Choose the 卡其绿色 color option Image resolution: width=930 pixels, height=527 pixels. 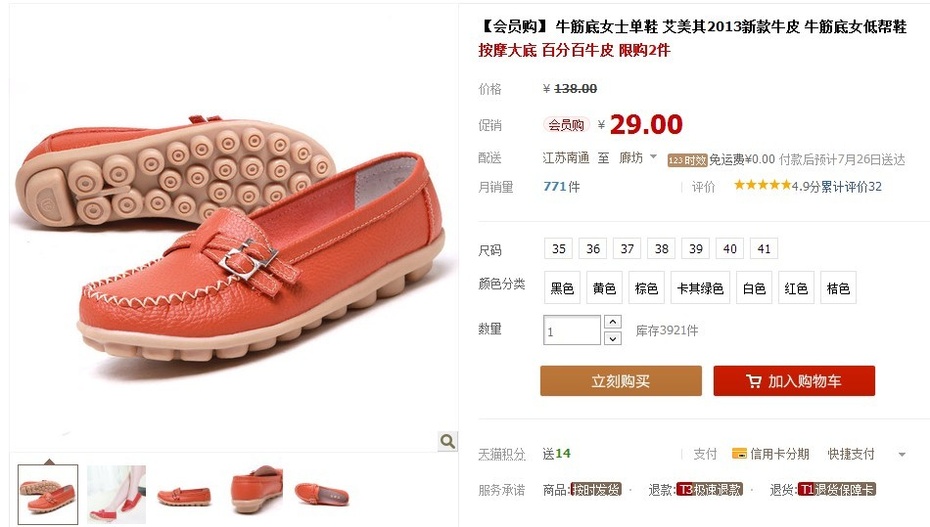pos(700,288)
